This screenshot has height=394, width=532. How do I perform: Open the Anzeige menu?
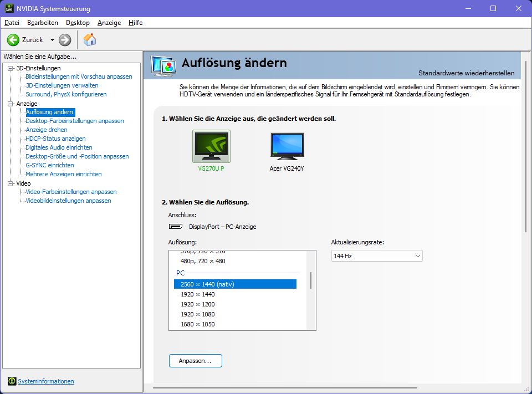click(x=109, y=23)
